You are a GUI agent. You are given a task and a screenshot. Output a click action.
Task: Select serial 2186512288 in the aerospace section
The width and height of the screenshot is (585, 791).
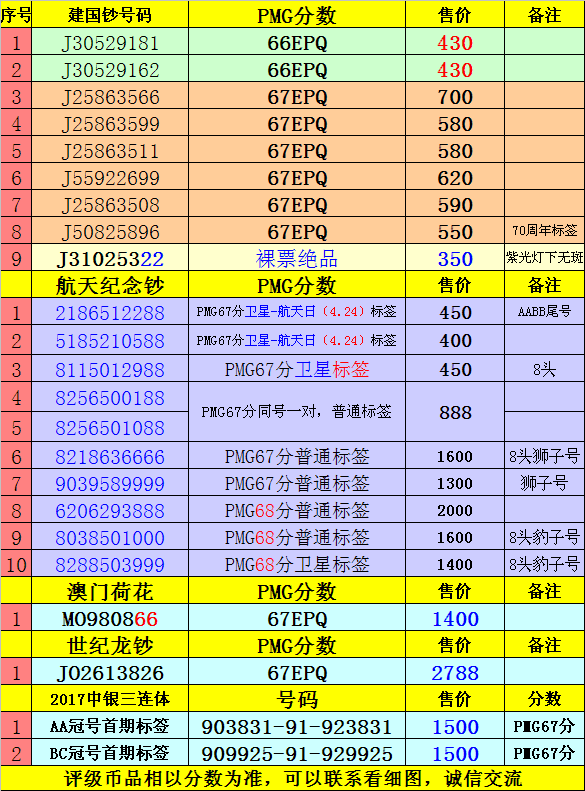(110, 312)
